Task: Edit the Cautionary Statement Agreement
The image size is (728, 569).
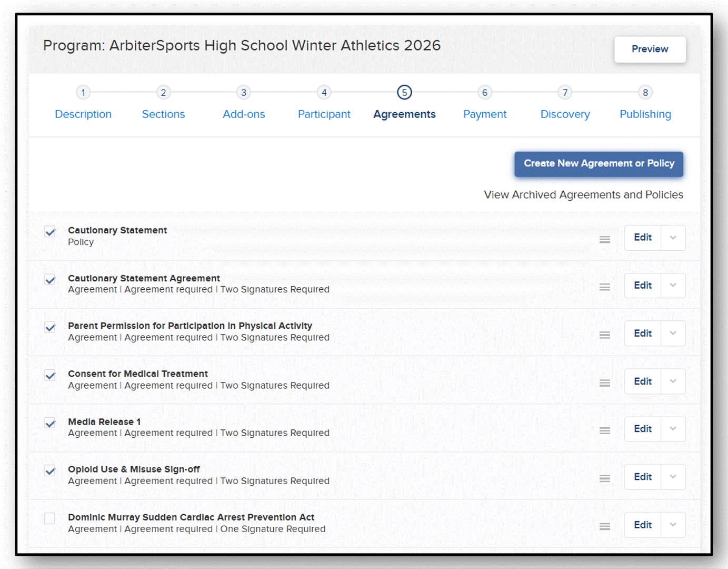Action: pos(643,286)
